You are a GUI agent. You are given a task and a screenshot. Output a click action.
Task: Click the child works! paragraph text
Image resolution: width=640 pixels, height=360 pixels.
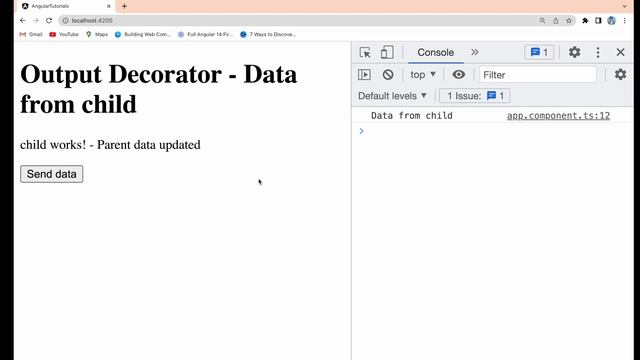110,145
